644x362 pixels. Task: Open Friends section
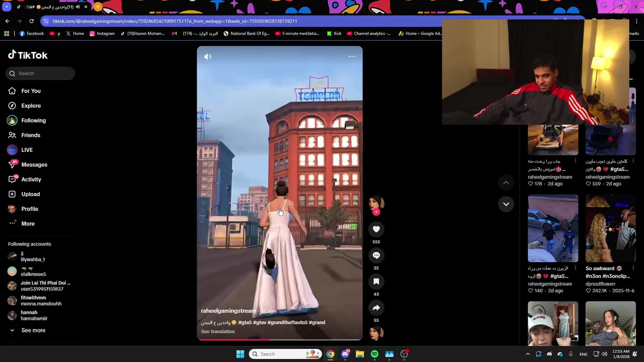(31, 135)
